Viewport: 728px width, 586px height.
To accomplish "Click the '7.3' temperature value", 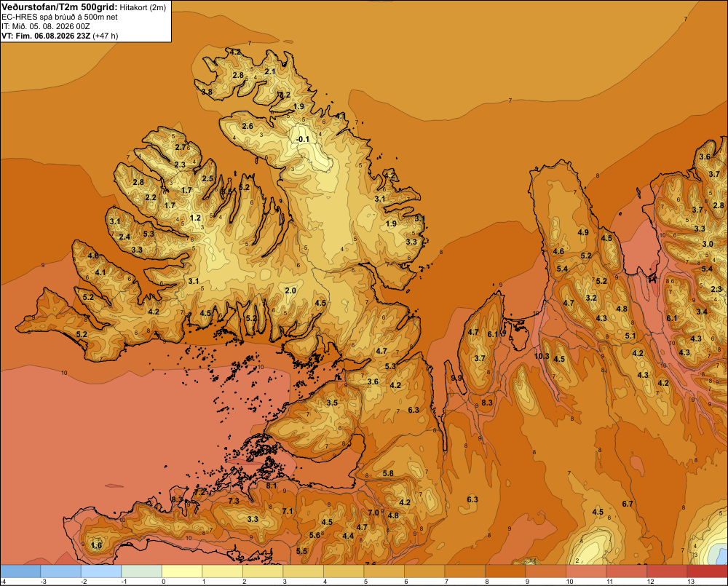I will click(x=234, y=501).
